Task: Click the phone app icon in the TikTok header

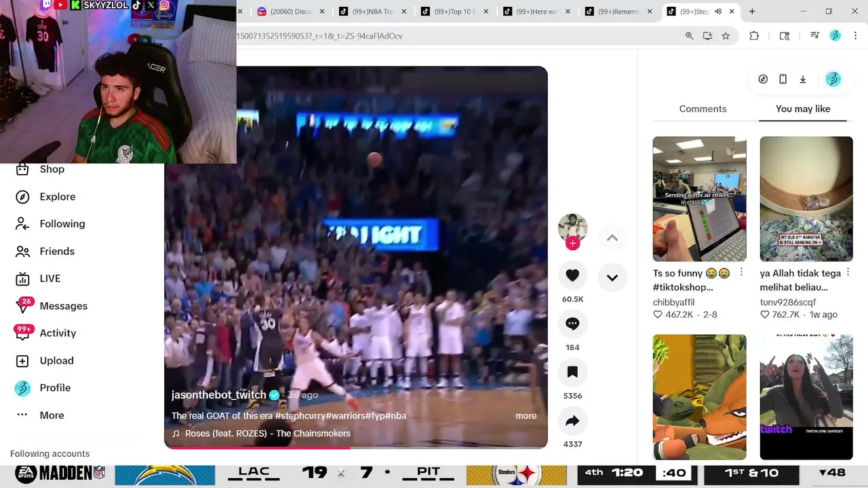Action: [x=783, y=79]
